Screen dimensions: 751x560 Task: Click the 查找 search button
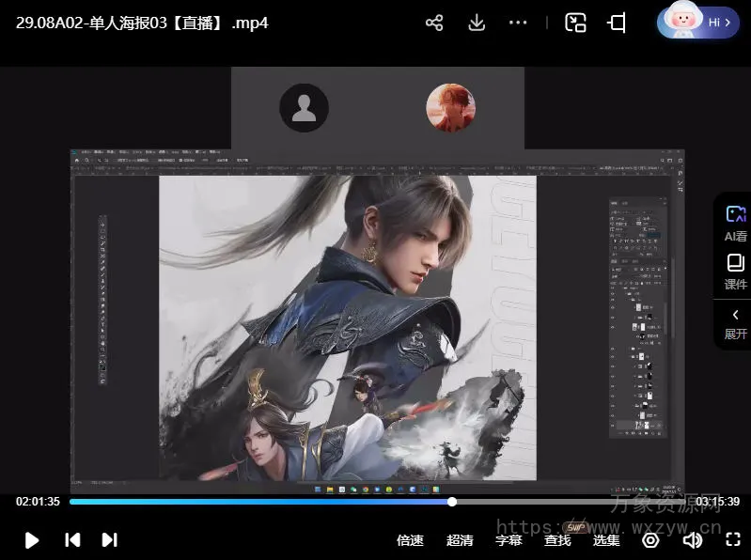pyautogui.click(x=557, y=540)
